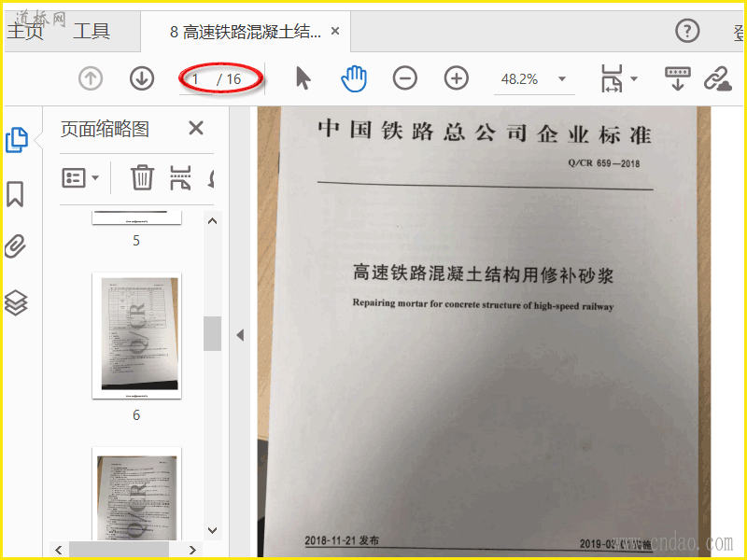747x560 pixels.
Task: Click the document title 高速铁路混凝土结构用修补砂浆
Action: [x=483, y=273]
